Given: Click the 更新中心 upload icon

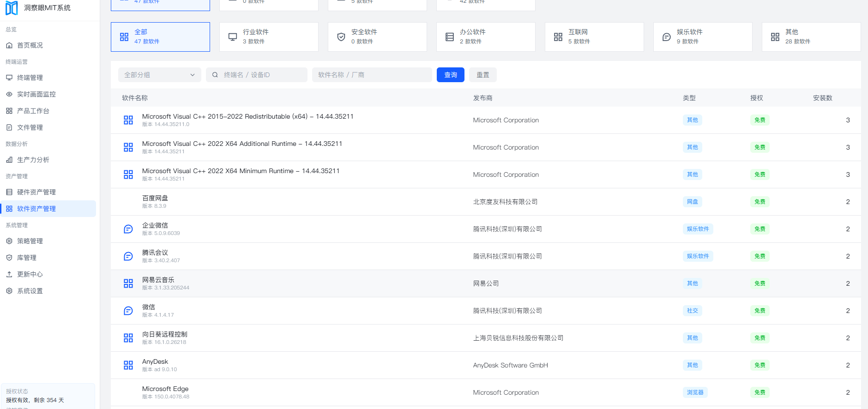Looking at the screenshot, I should click(x=9, y=274).
